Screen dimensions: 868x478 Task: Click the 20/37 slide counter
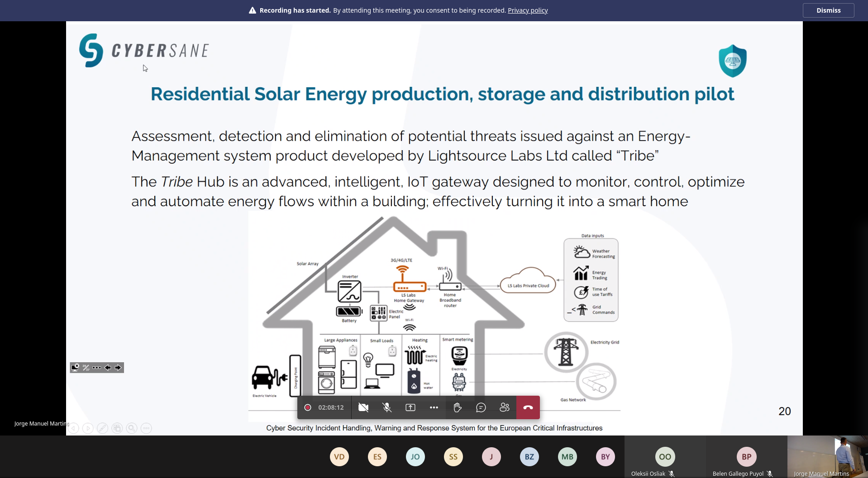click(x=86, y=368)
